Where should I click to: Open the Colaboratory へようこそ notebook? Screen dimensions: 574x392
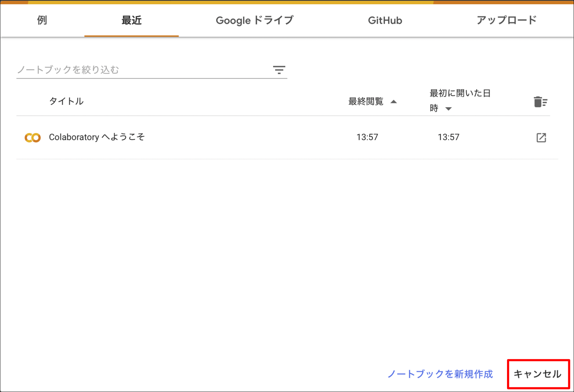[x=97, y=137]
